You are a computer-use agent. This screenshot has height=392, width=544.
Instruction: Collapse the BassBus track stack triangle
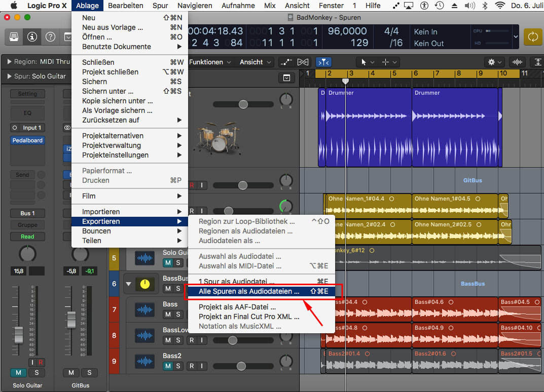(x=128, y=284)
